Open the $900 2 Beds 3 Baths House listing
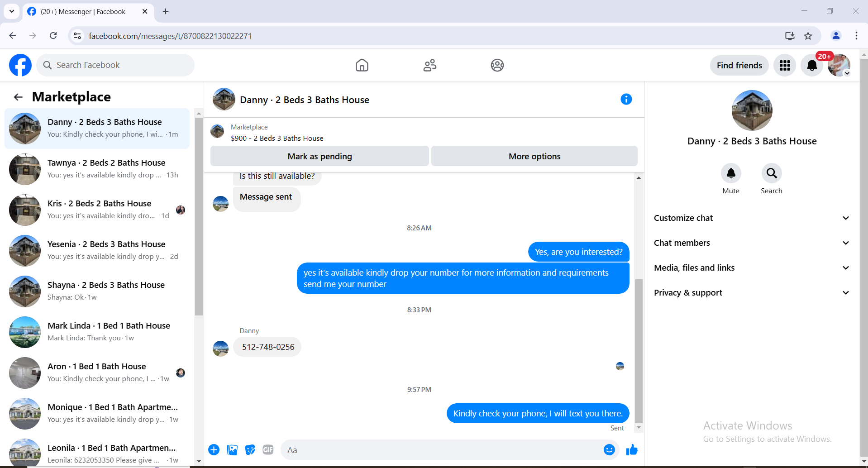This screenshot has height=468, width=868. (277, 138)
